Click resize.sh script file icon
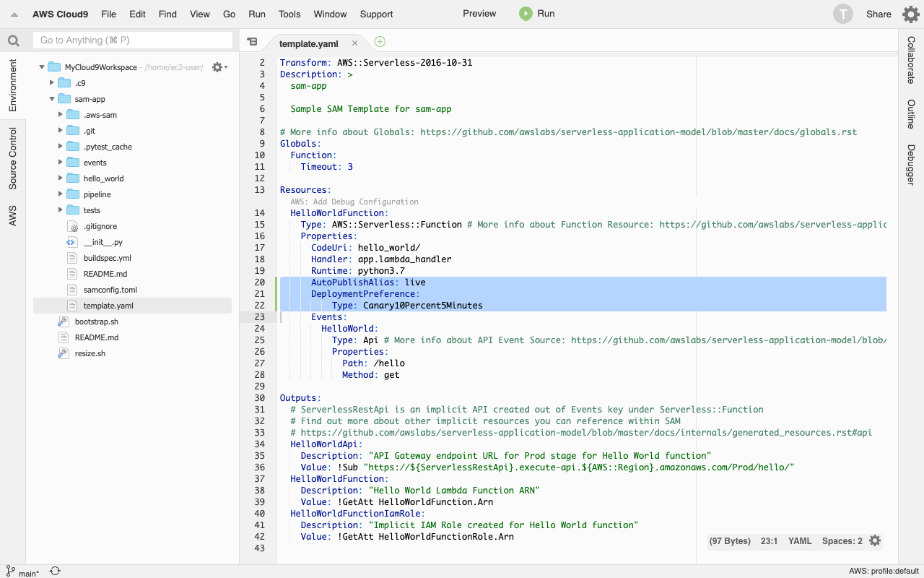 click(x=64, y=353)
